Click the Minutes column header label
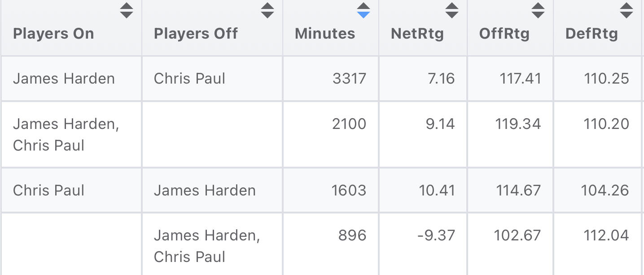644x275 pixels. point(324,34)
